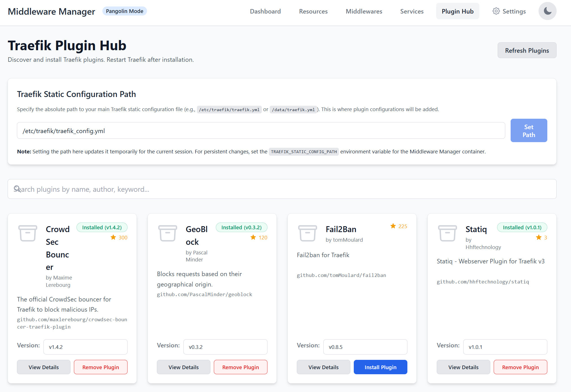
Task: View Details for GeoBlock
Action: click(x=184, y=367)
